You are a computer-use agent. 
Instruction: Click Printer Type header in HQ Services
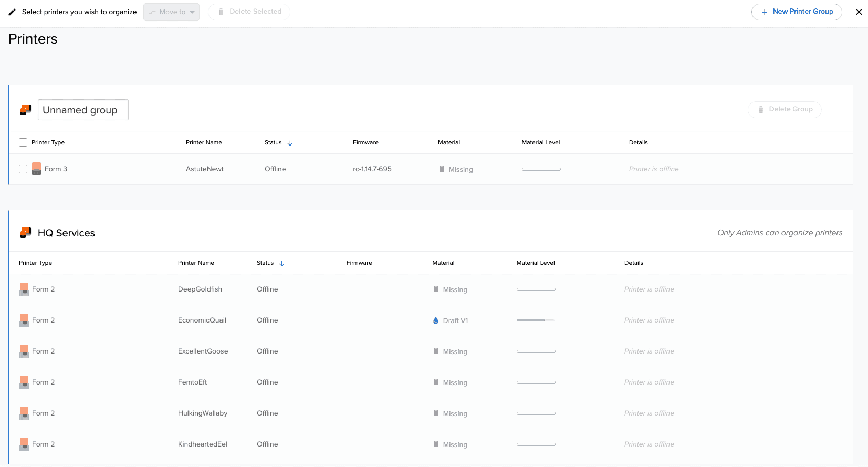click(x=35, y=263)
